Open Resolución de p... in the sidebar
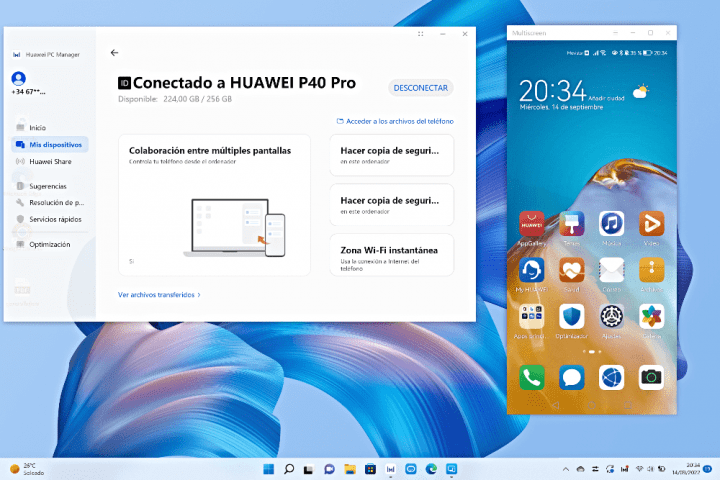Viewport: 720px width, 480px height. click(51, 203)
